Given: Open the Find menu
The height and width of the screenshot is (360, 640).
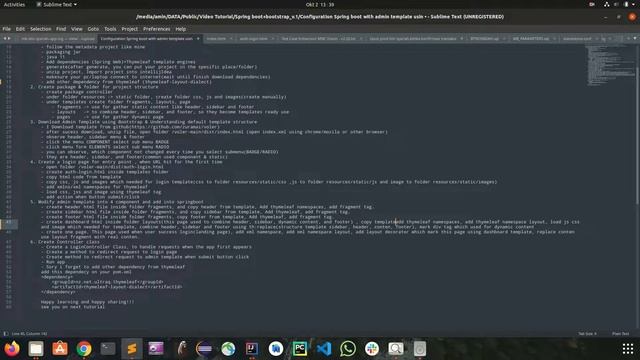Looking at the screenshot, I should (x=61, y=29).
